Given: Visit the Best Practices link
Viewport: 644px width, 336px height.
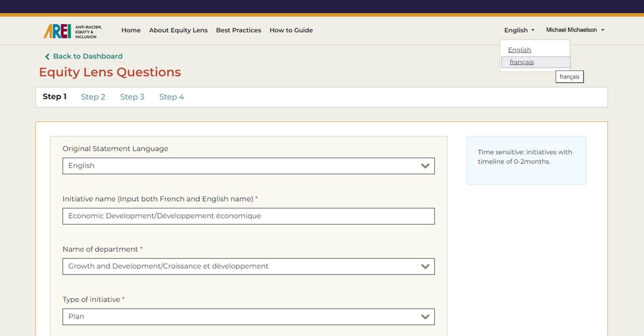Looking at the screenshot, I should (x=238, y=30).
